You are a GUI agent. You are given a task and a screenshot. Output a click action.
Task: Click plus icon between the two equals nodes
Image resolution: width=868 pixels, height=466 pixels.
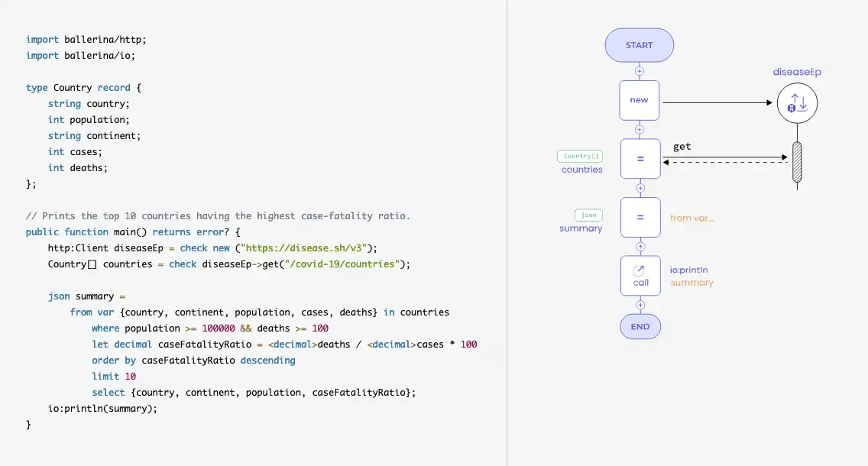click(x=640, y=188)
